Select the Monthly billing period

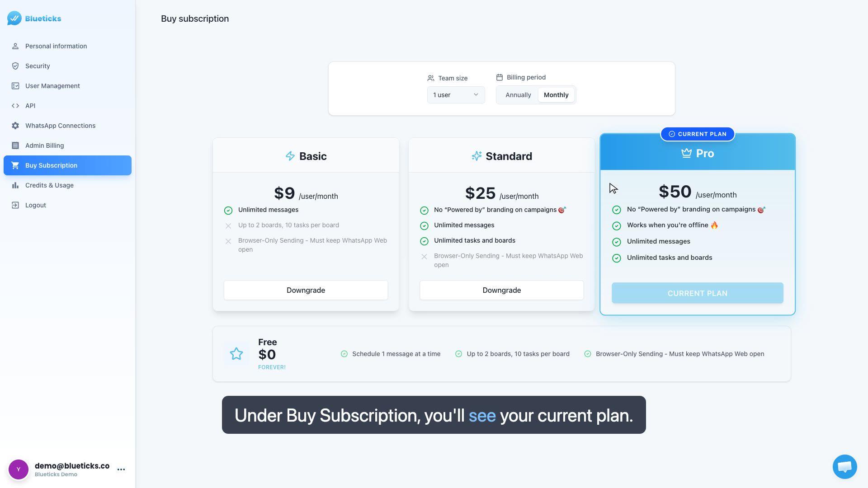coord(556,95)
